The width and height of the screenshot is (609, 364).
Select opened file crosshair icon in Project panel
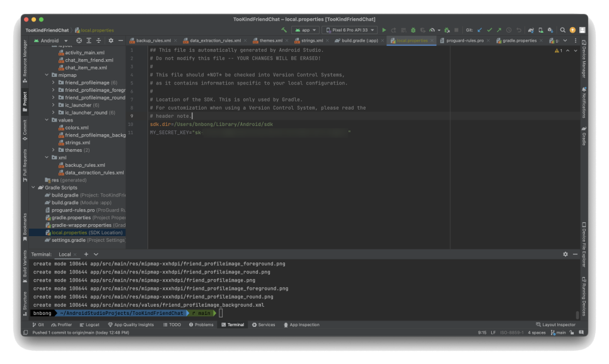click(79, 40)
